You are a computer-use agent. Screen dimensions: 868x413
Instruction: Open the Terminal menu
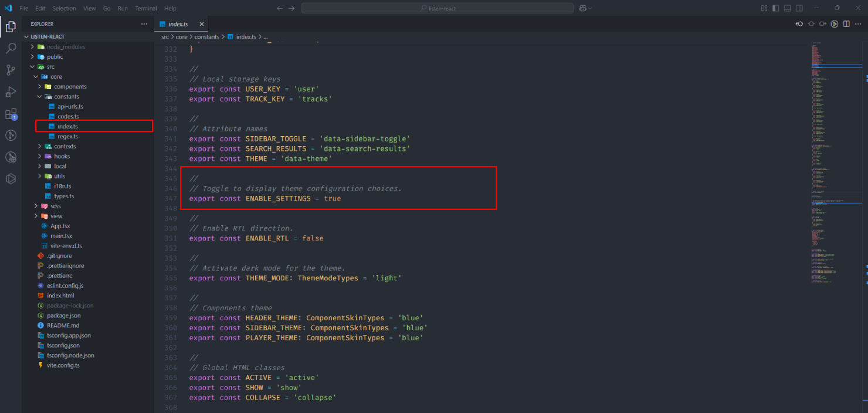[x=146, y=8]
